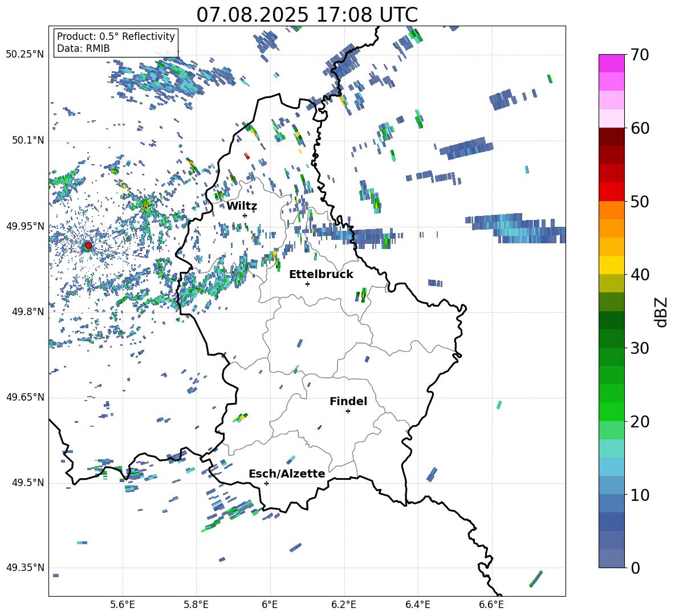Click the longitude label 6.2°E
Image resolution: width=675 pixels, height=616 pixels.
click(x=344, y=605)
